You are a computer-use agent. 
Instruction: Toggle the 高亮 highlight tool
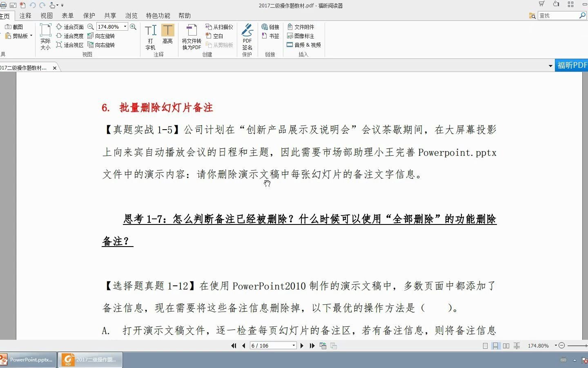point(167,34)
